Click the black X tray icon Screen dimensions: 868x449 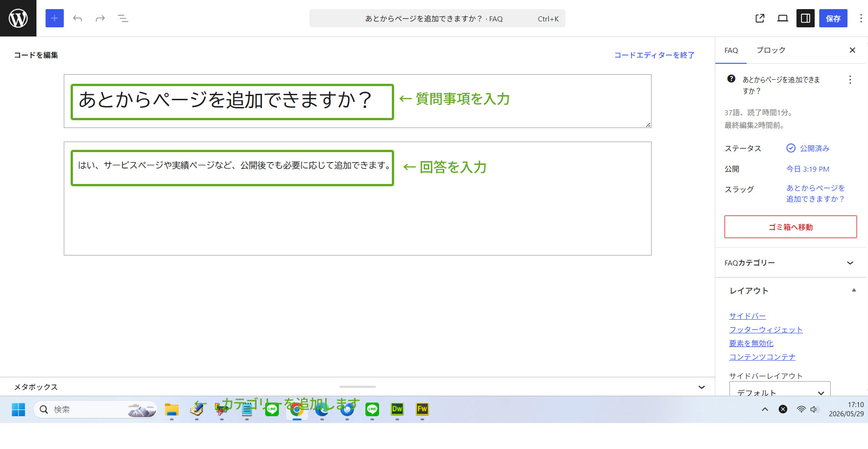click(783, 409)
